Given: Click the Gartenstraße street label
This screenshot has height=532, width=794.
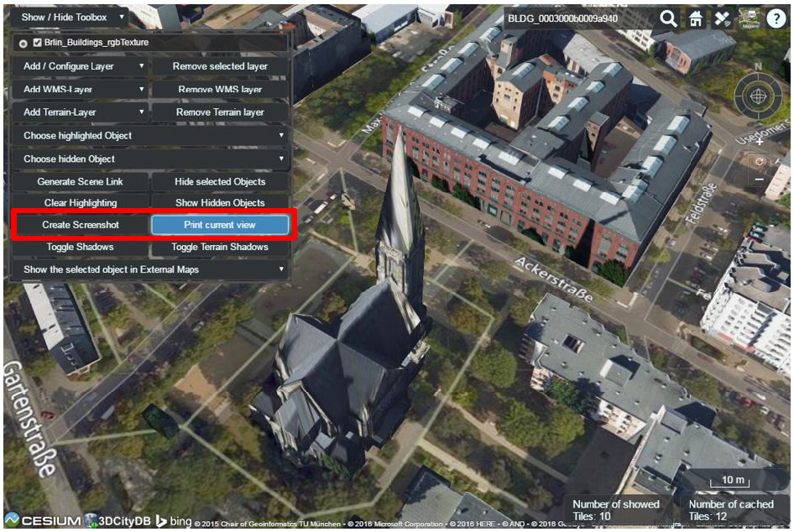Looking at the screenshot, I should click(x=29, y=418).
